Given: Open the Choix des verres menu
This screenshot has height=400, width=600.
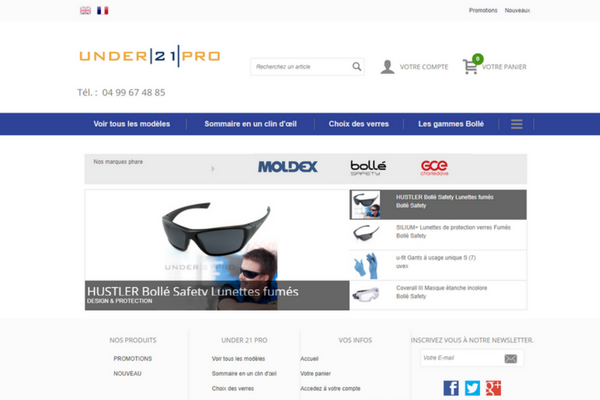Looking at the screenshot, I should click(359, 124).
